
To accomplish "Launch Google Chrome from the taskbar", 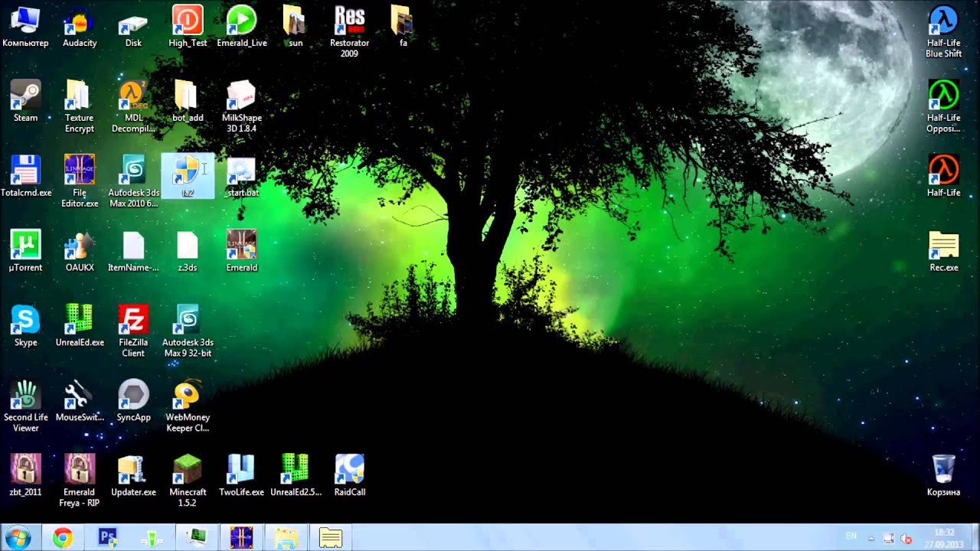I will pos(63,538).
